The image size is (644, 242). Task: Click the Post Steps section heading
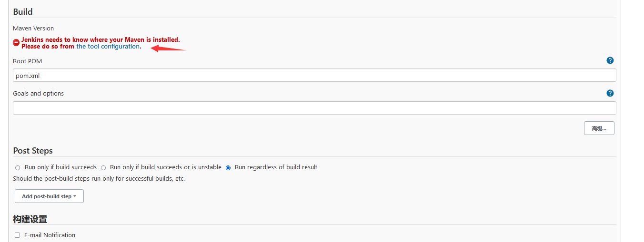click(33, 151)
